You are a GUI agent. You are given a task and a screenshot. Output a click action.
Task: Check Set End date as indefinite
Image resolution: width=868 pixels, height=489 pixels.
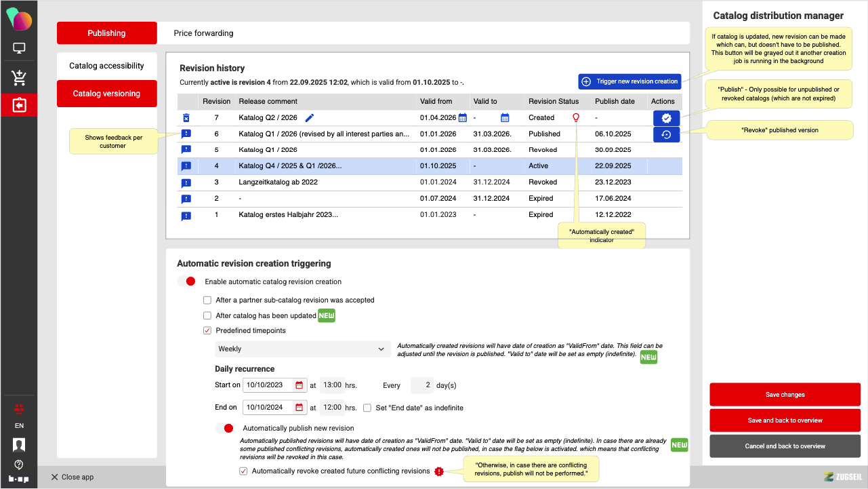(367, 408)
